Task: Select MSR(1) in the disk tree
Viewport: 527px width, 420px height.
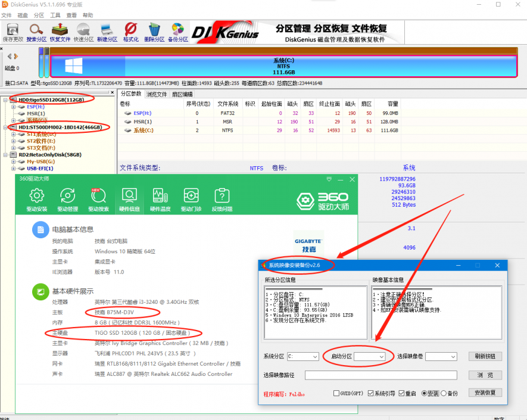Action: click(36, 113)
